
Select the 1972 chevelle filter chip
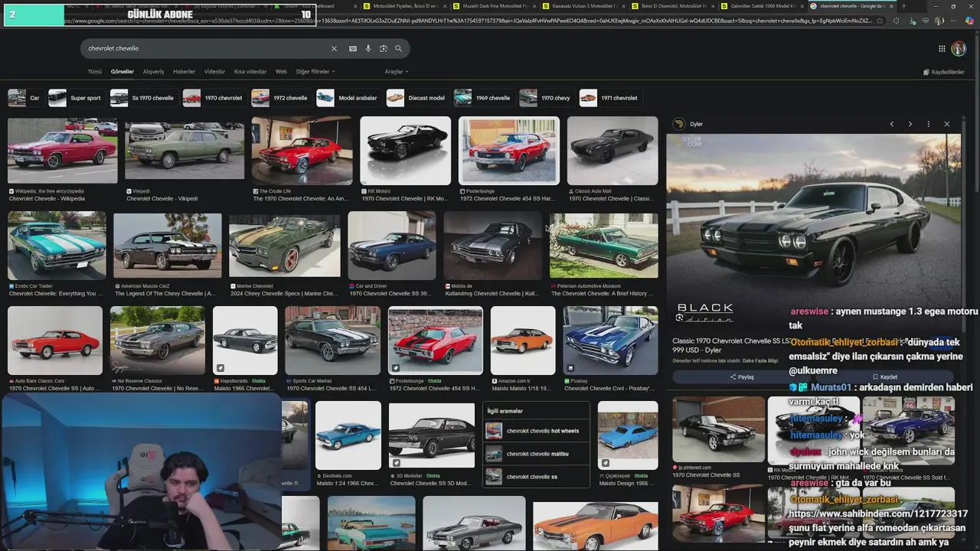(280, 98)
